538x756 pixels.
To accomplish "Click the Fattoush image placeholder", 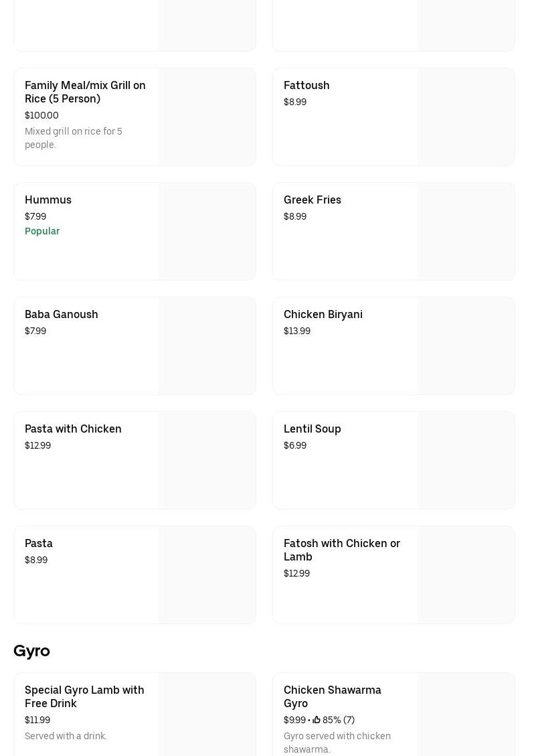I will 466,117.
